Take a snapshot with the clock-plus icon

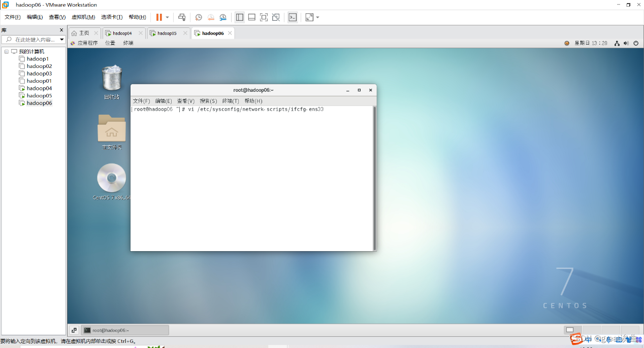[199, 17]
